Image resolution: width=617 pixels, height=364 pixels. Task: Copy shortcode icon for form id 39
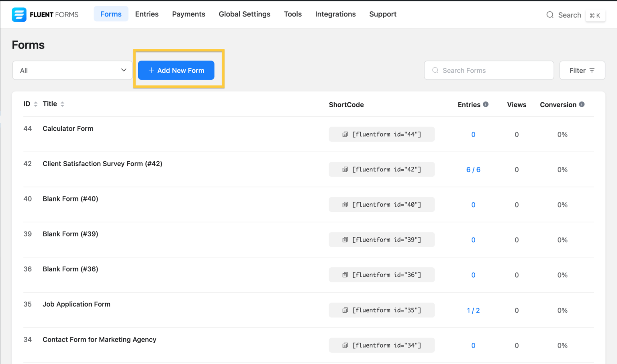pyautogui.click(x=345, y=240)
